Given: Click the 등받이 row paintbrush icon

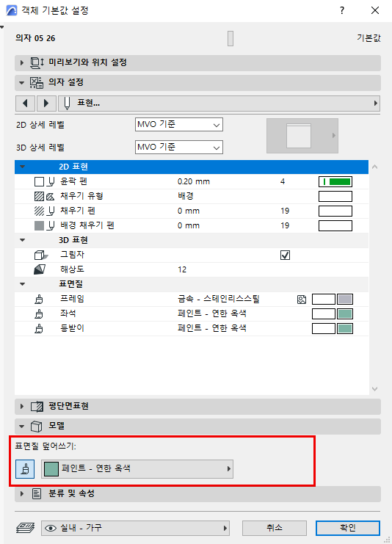Looking at the screenshot, I should click(39, 328).
